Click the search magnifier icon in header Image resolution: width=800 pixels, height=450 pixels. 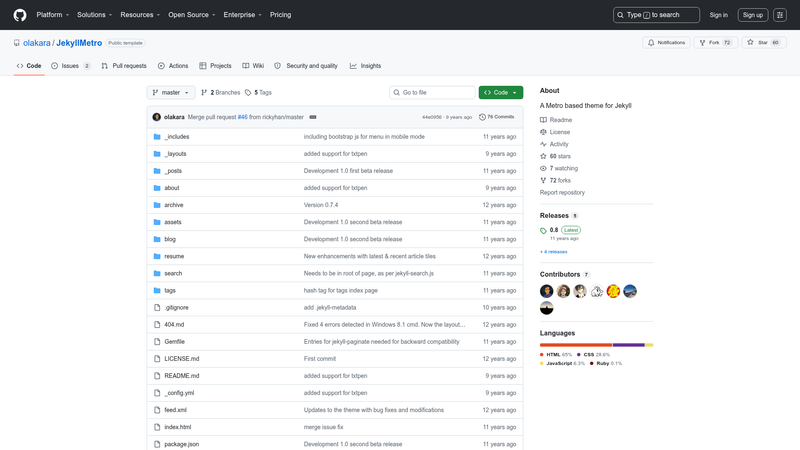(620, 15)
